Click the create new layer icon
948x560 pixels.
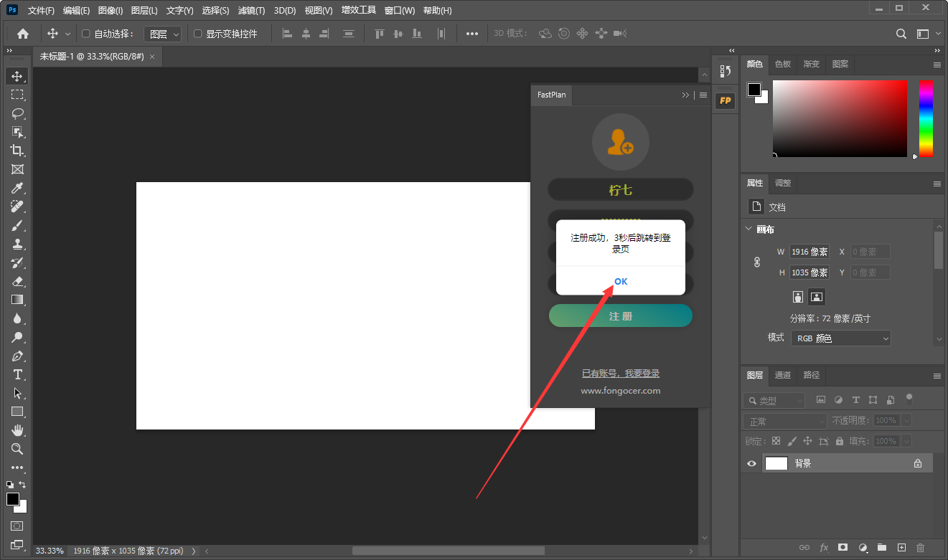(901, 548)
